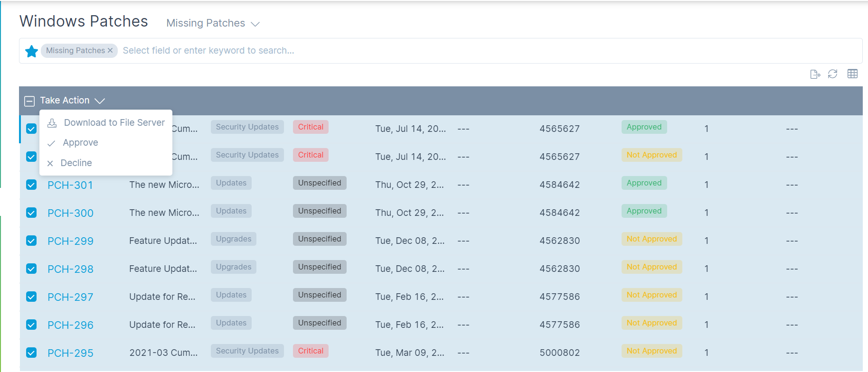Click Unspecified severity tag for PCH-299

point(320,239)
